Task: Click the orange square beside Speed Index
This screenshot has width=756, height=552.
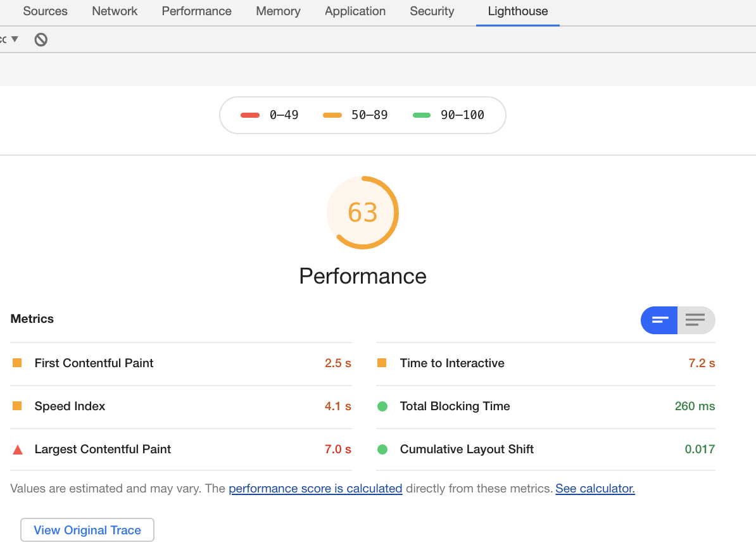Action: coord(17,406)
